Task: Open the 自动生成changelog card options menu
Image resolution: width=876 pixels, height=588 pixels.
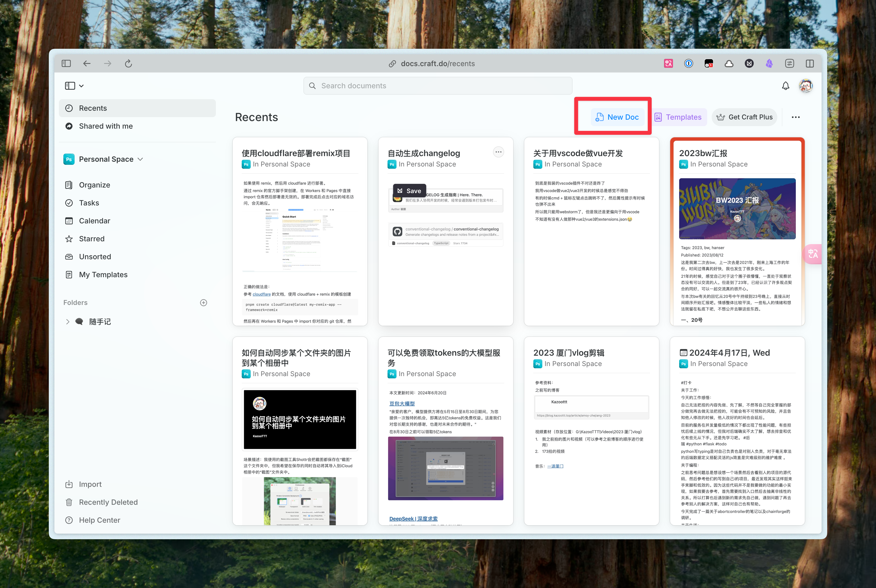Action: coord(498,152)
